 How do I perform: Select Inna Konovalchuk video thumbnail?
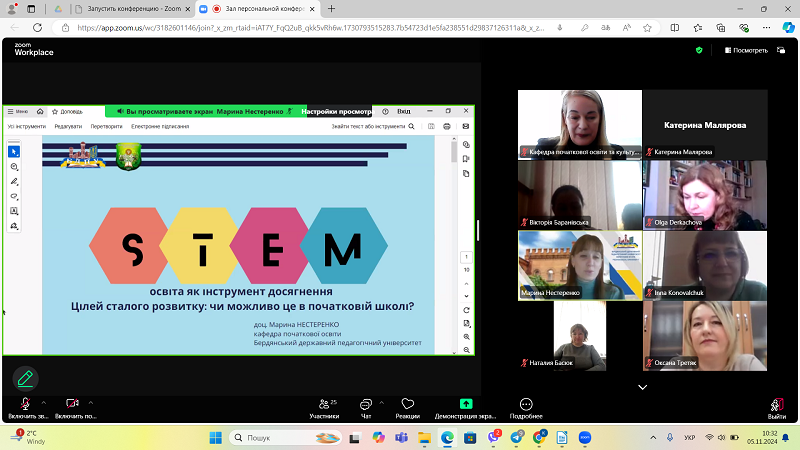point(705,265)
